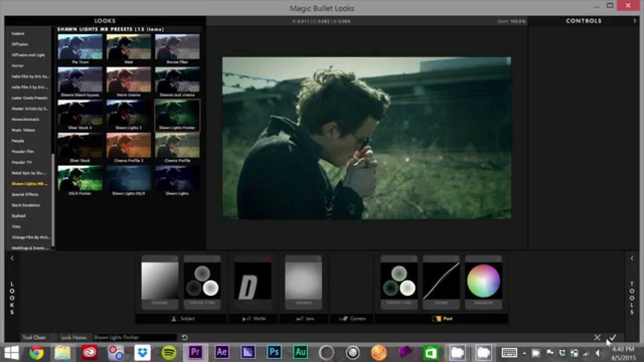
Task: Switch to the Lens section tab
Action: (303, 318)
